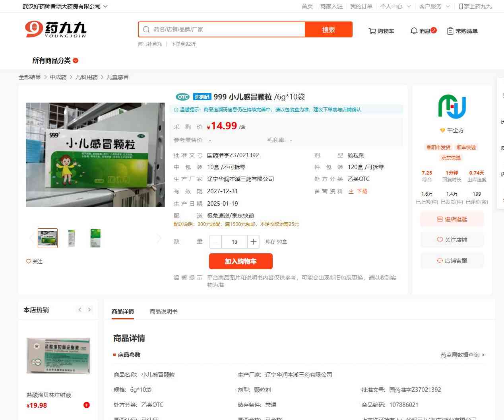Screen dimensions: 504x420
Task: Increase the quantity with the plus button
Action: pyautogui.click(x=253, y=242)
